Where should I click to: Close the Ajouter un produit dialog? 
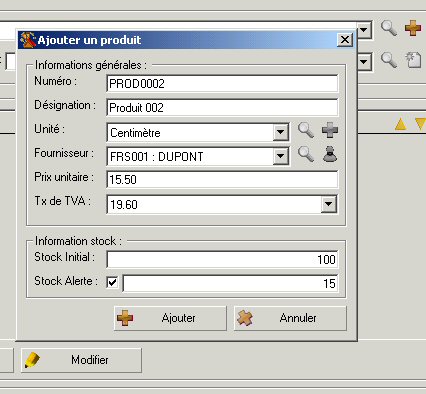[x=345, y=40]
